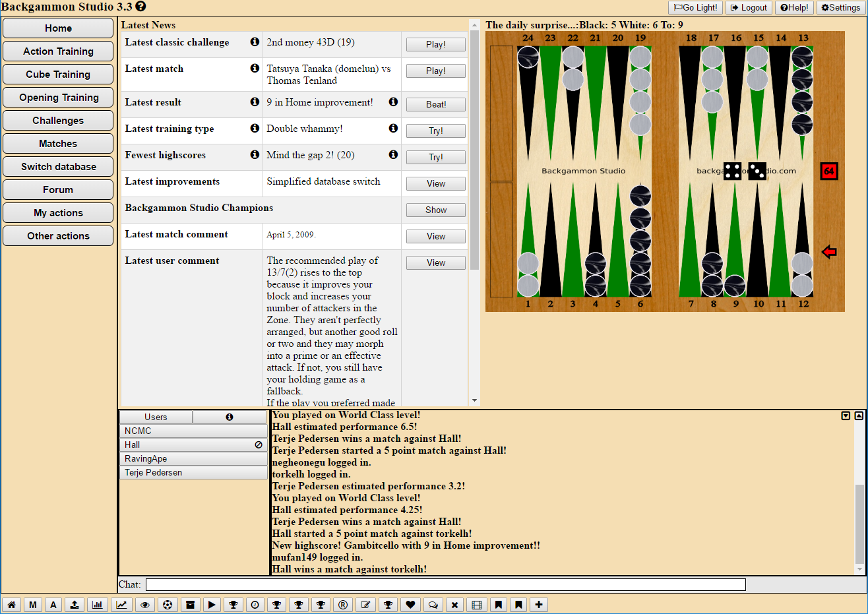View the latest improvements
This screenshot has height=614, width=868.
436,183
